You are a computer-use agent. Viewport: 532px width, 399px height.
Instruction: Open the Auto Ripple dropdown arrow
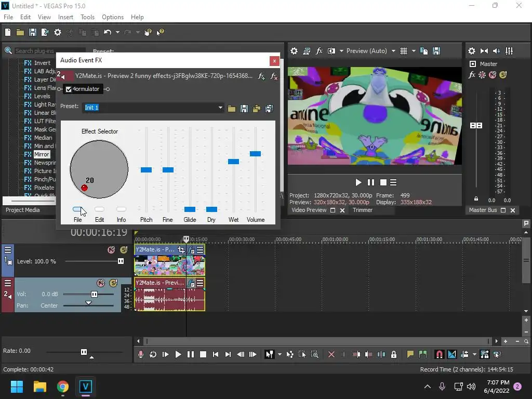point(474,354)
